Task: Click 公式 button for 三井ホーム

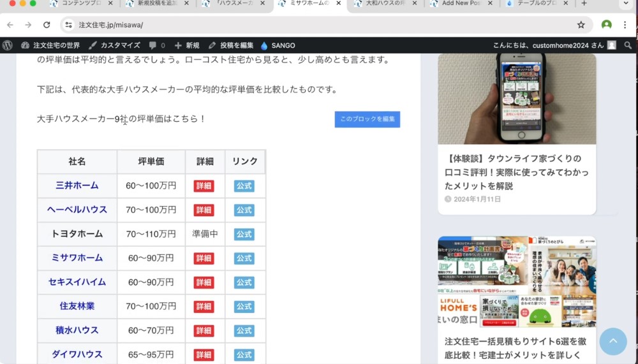Action: coord(244,186)
